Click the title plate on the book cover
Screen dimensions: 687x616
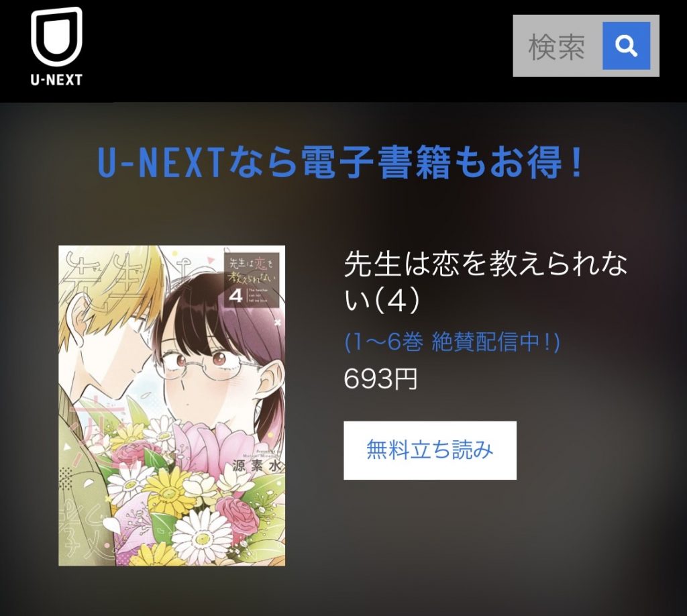point(252,280)
